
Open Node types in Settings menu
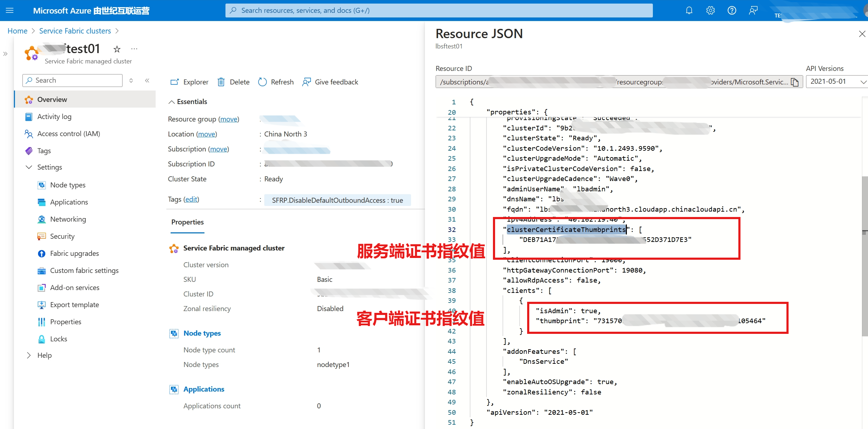[68, 185]
